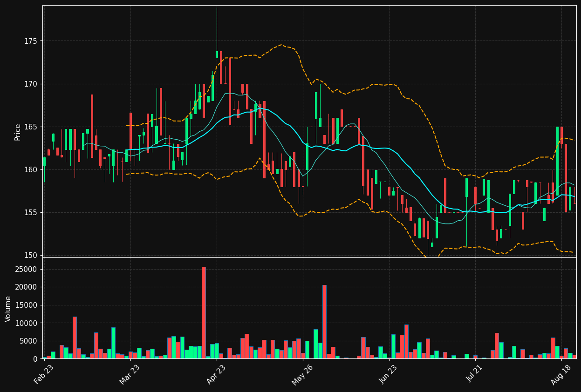Image resolution: width=581 pixels, height=392 pixels.
Task: Click the tall green candlestick near Aug 18
Action: coord(557,161)
